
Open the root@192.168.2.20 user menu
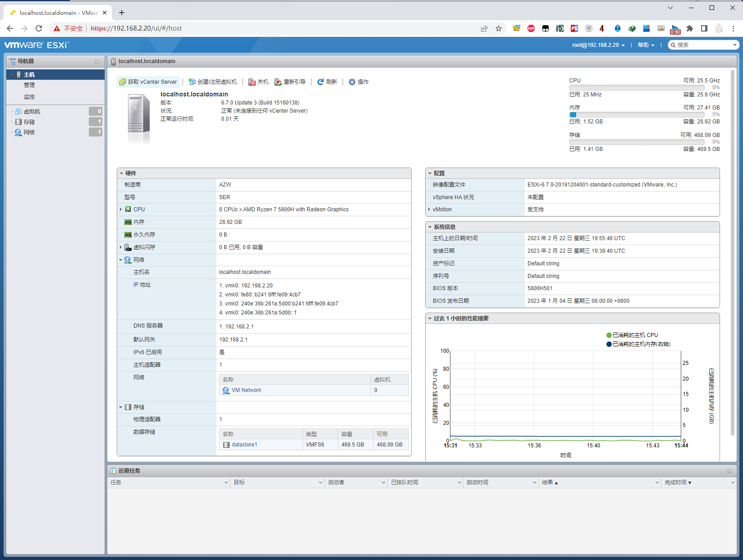click(598, 45)
